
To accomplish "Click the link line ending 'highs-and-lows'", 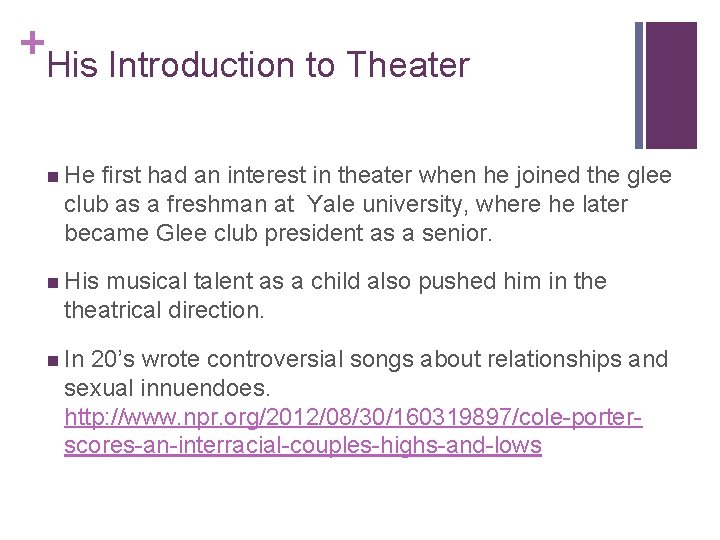I will click(302, 446).
